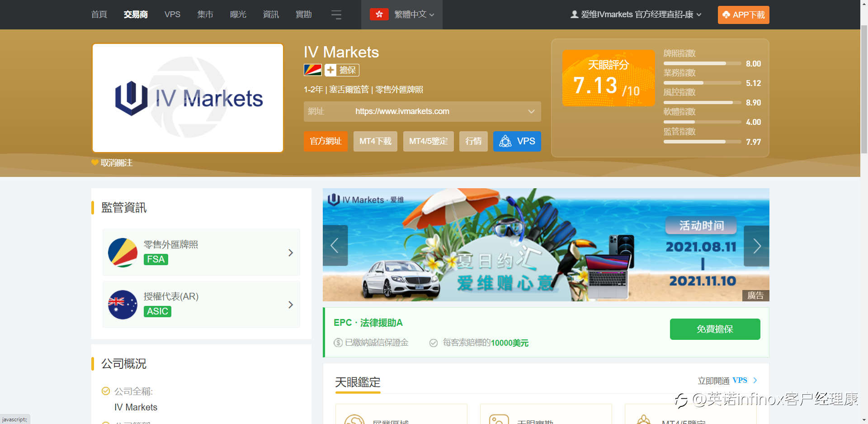Click the FSA Seychelles flag circle icon
This screenshot has height=424, width=868.
pos(123,252)
